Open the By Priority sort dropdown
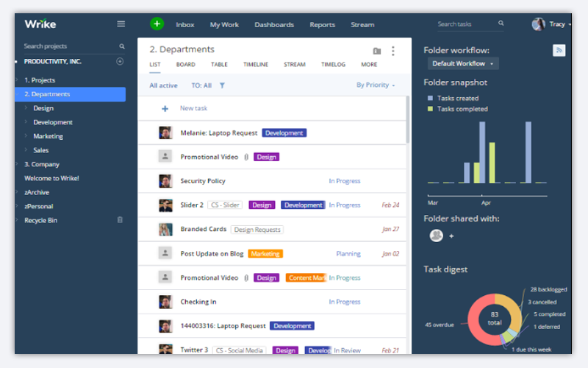This screenshot has height=368, width=588. click(376, 85)
